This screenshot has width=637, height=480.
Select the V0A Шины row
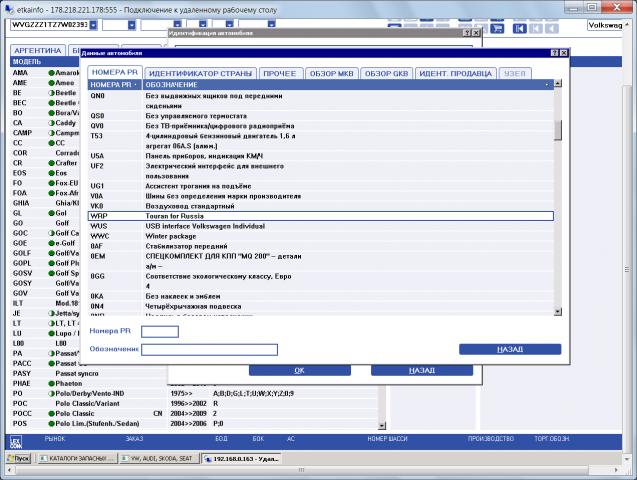[x=321, y=196]
